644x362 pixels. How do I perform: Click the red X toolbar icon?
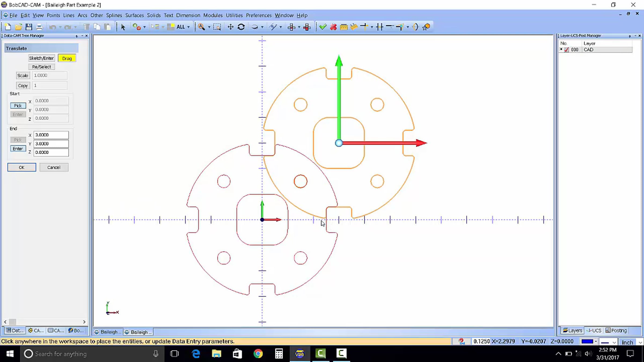[333, 27]
